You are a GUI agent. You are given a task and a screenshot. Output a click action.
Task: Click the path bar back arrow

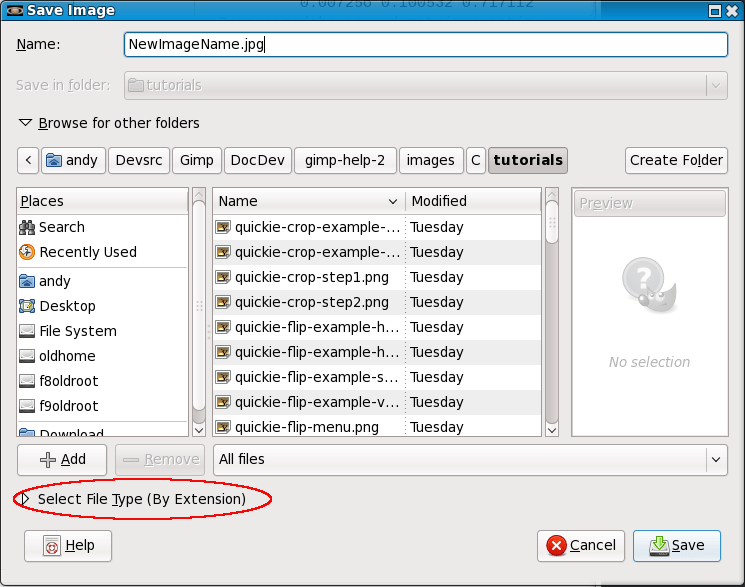(28, 160)
